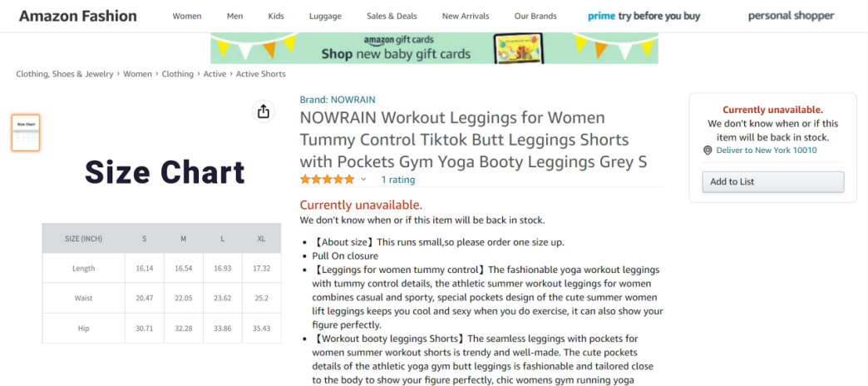The image size is (868, 386).
Task: Open the Men menu
Action: point(234,16)
